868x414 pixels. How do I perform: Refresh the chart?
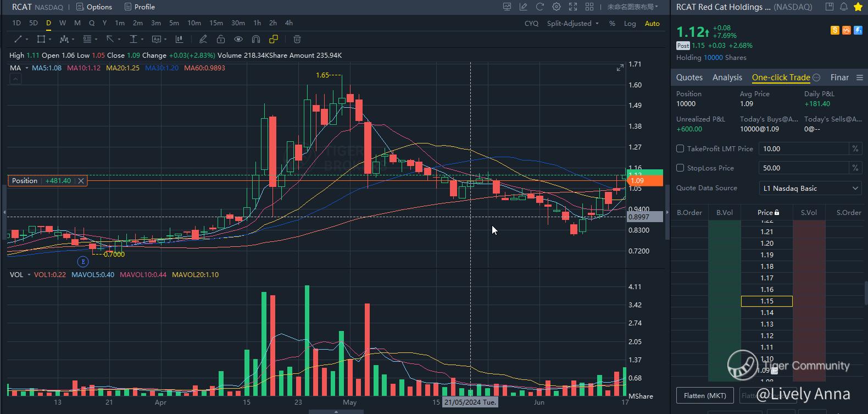(540, 7)
